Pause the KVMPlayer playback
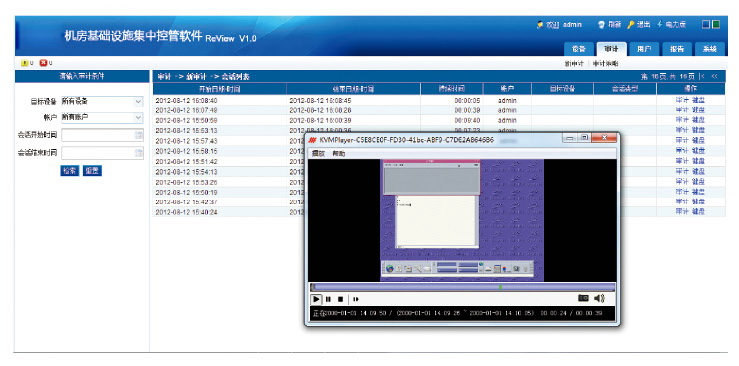This screenshot has width=739, height=366. click(x=328, y=299)
